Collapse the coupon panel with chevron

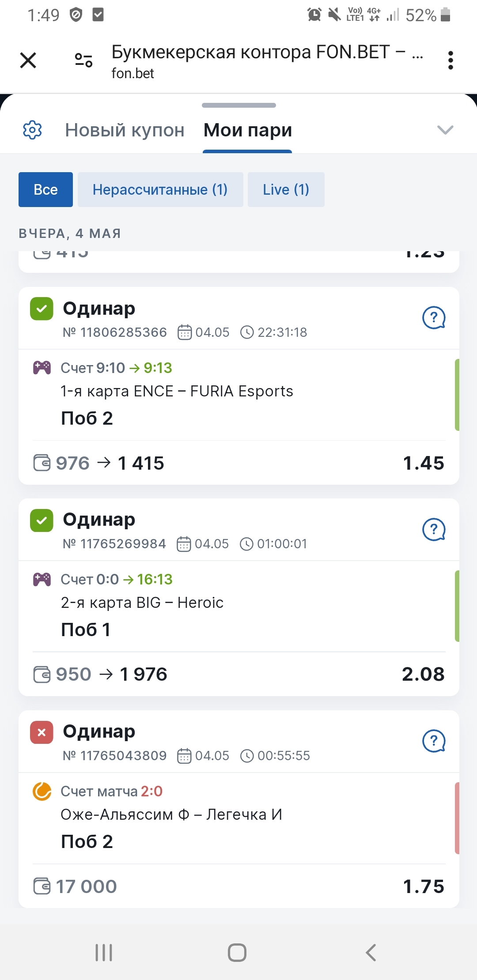445,130
